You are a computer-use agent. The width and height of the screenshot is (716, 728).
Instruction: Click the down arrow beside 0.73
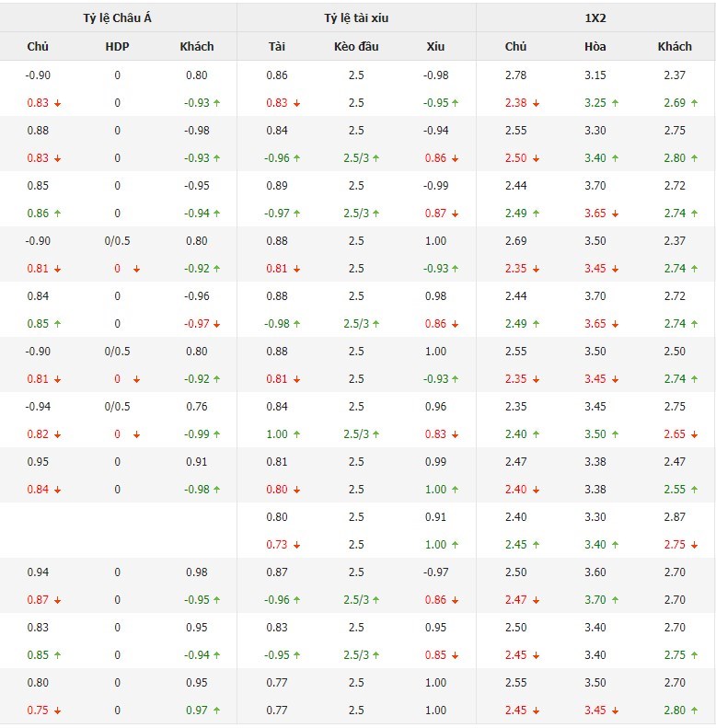pyautogui.click(x=296, y=545)
